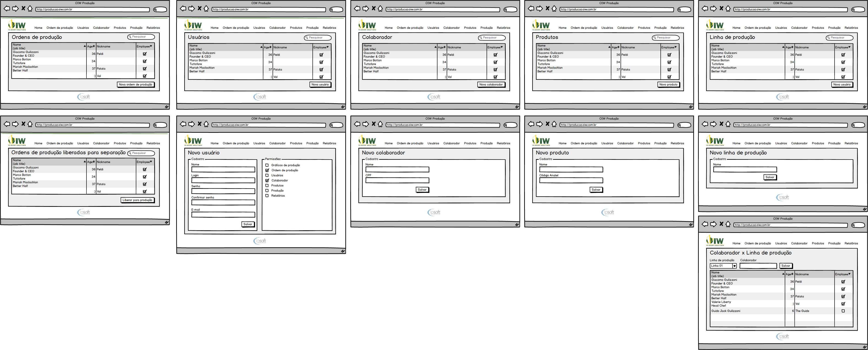
Task: Check the Usuários permission checkbox
Action: [x=267, y=175]
